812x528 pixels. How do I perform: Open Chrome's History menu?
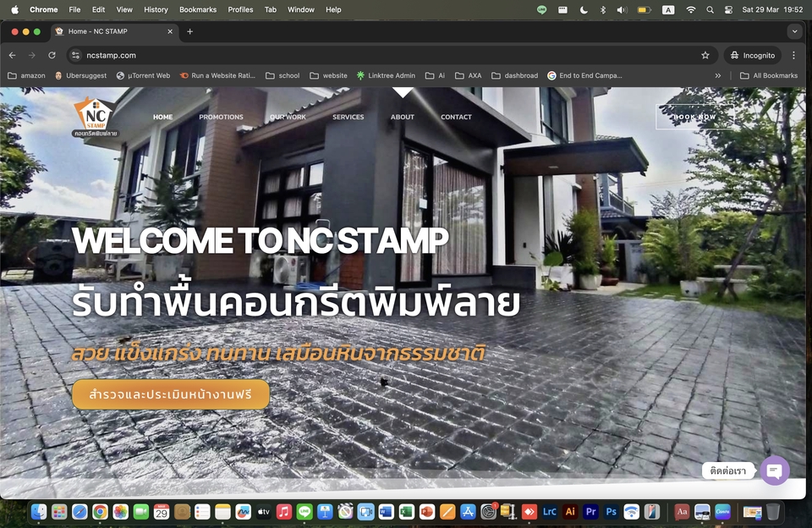(x=156, y=10)
